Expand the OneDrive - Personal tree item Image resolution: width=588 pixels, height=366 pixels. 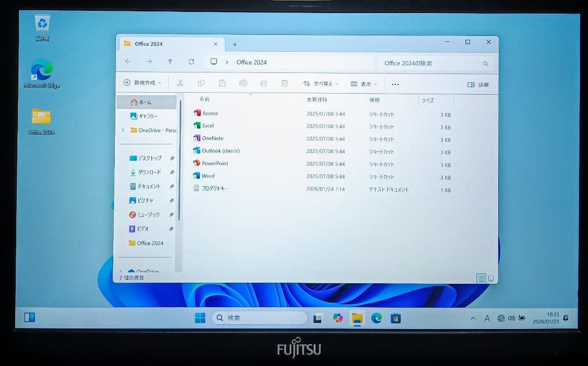(122, 131)
